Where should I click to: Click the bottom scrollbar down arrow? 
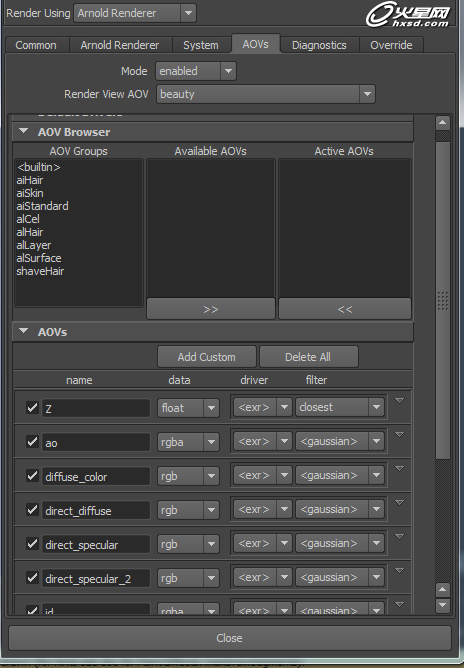tap(443, 605)
